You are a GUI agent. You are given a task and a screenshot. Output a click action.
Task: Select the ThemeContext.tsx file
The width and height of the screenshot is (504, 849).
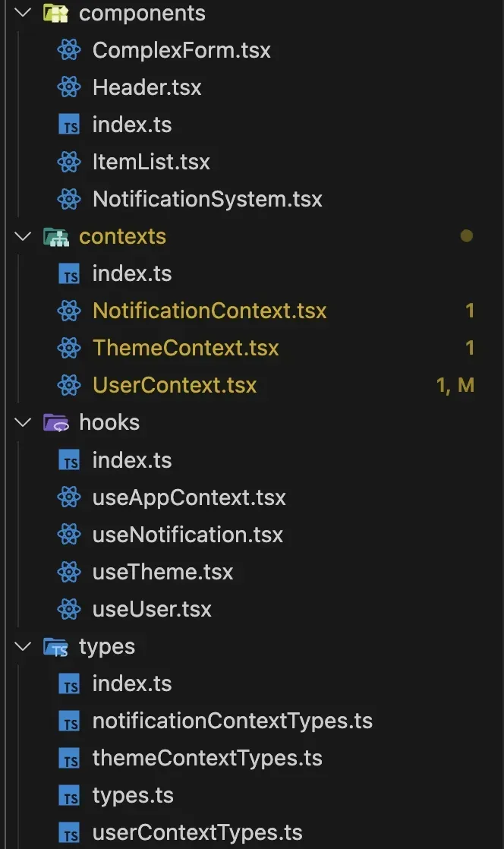coord(186,349)
